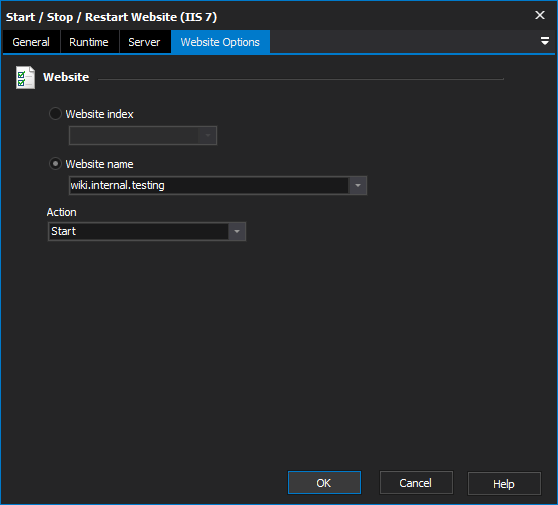Switch to the General tab
This screenshot has width=558, height=505.
click(31, 42)
